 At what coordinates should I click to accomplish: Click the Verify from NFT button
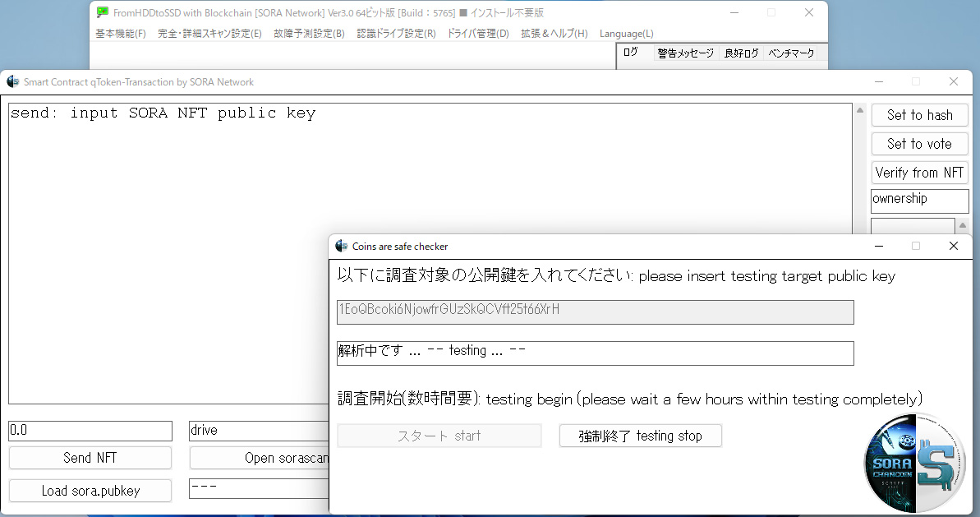click(919, 173)
